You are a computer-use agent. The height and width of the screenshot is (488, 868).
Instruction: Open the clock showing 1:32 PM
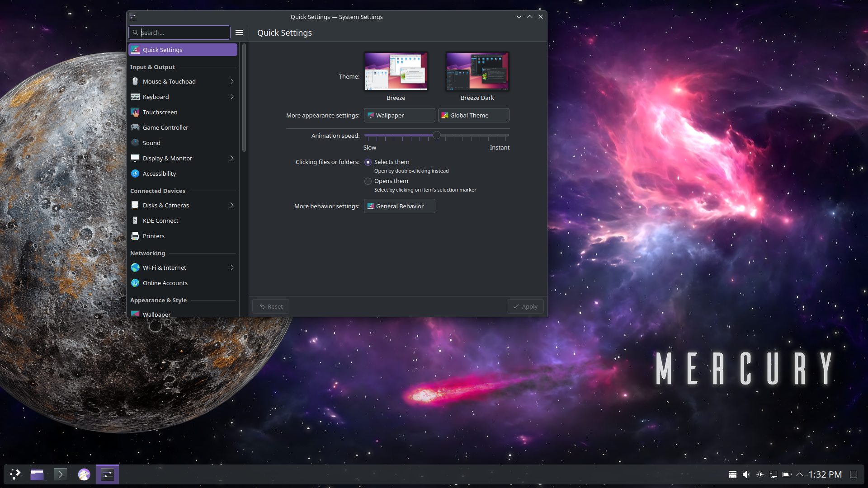(x=825, y=474)
